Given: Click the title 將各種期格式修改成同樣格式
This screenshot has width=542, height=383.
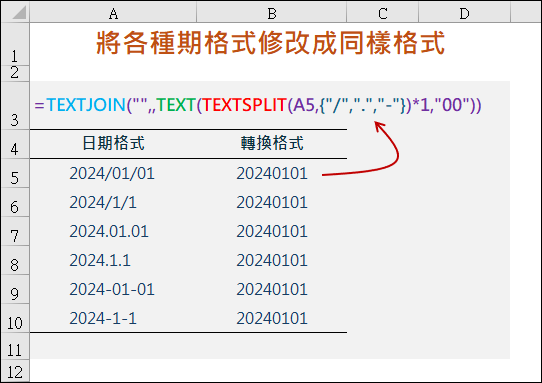Looking at the screenshot, I should click(270, 43).
